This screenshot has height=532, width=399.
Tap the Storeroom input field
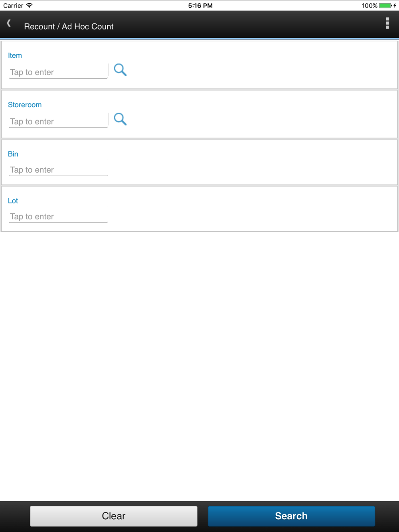(x=58, y=122)
